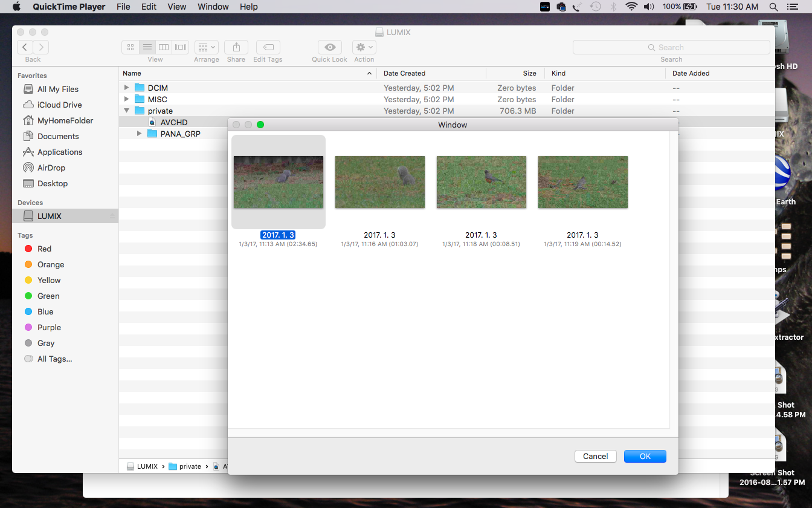The height and width of the screenshot is (508, 812).
Task: Expand the PANA_GRP folder
Action: click(x=139, y=134)
